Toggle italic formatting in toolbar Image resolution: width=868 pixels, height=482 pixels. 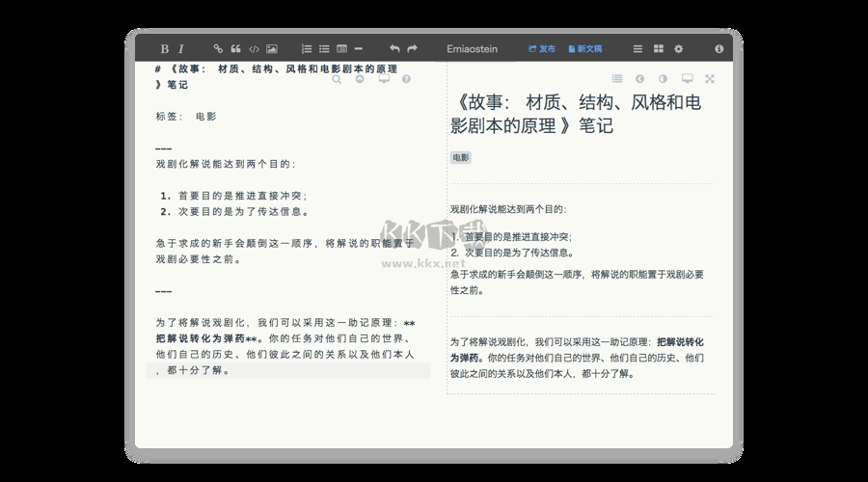[180, 48]
